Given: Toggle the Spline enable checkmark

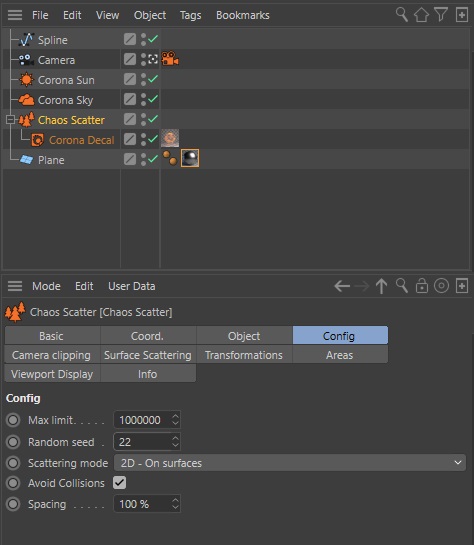Looking at the screenshot, I should tap(153, 39).
